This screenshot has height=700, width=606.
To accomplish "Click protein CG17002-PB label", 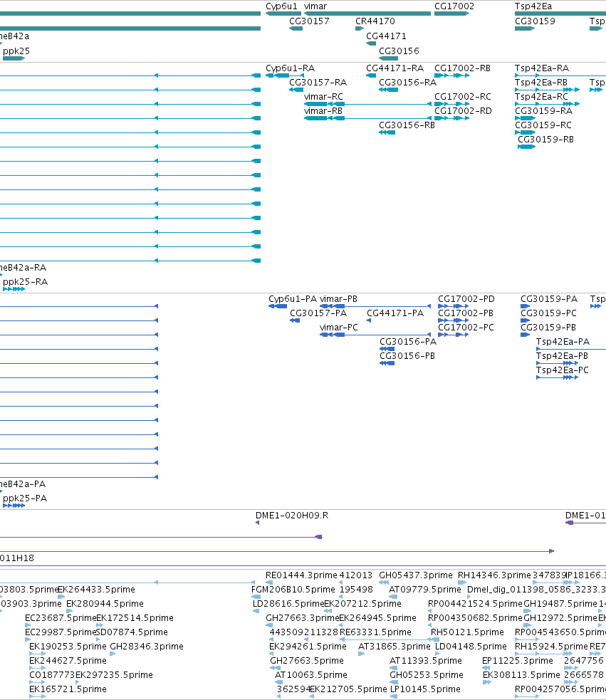I will 466,313.
